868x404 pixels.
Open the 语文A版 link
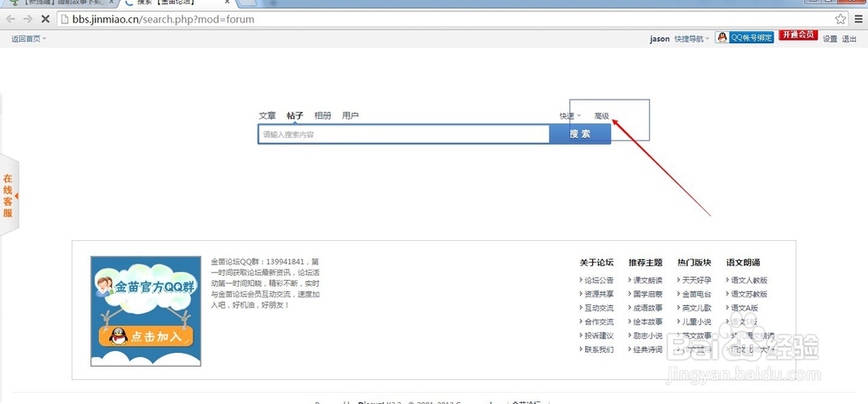pos(745,308)
